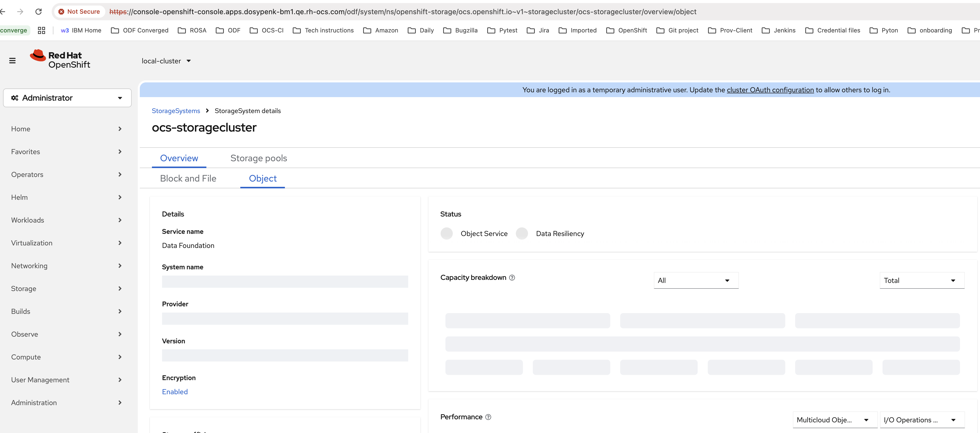980x433 pixels.
Task: Expand the Observe navigation section
Action: point(67,334)
